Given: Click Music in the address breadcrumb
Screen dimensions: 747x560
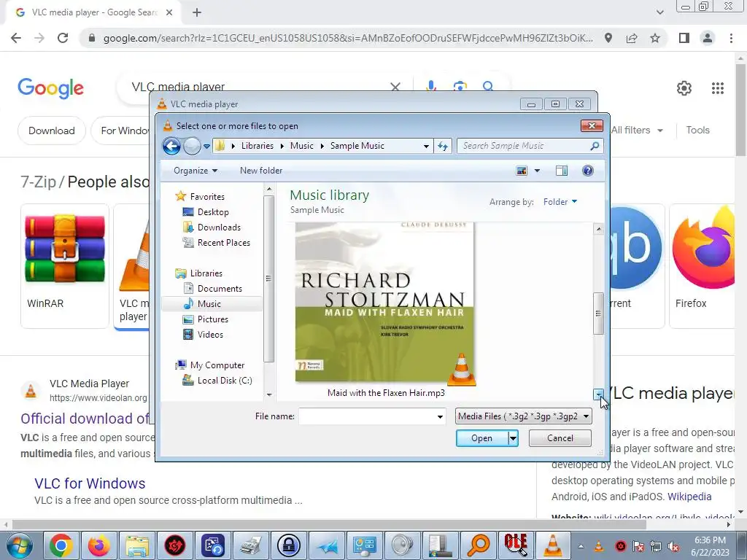Looking at the screenshot, I should point(302,146).
